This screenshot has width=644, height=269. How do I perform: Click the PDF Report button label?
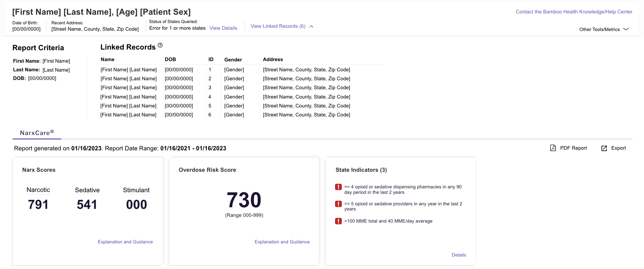574,148
